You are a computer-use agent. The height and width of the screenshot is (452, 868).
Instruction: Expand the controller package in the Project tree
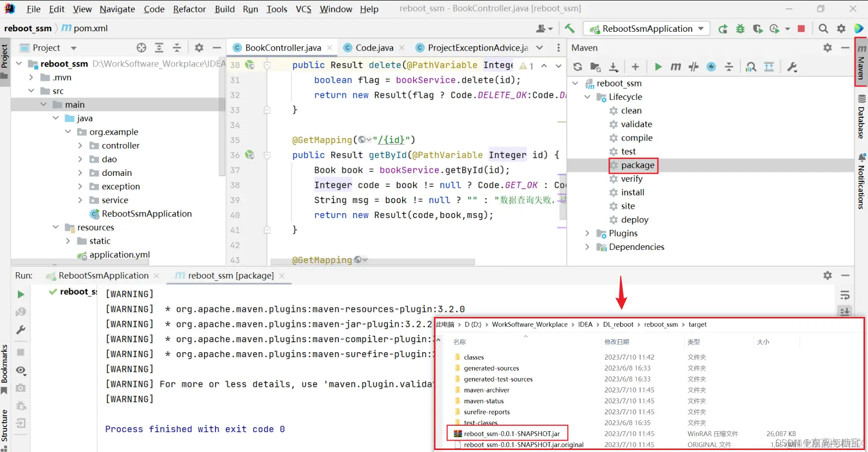point(80,146)
